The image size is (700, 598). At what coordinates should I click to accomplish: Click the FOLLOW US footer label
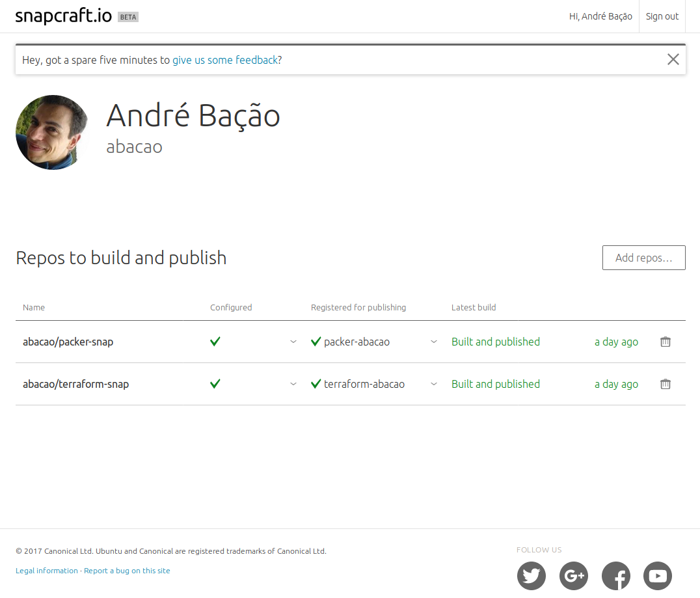click(539, 550)
